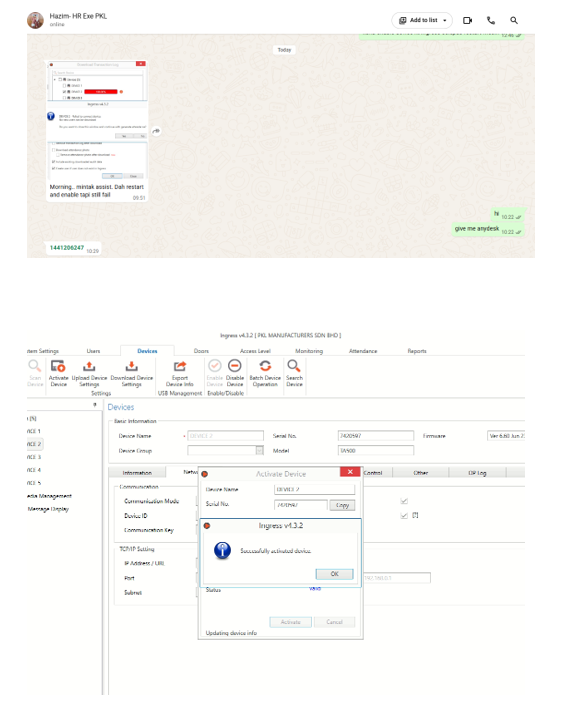Image resolution: width=574 pixels, height=709 pixels.
Task: Click Export Device Info icon
Action: click(180, 373)
